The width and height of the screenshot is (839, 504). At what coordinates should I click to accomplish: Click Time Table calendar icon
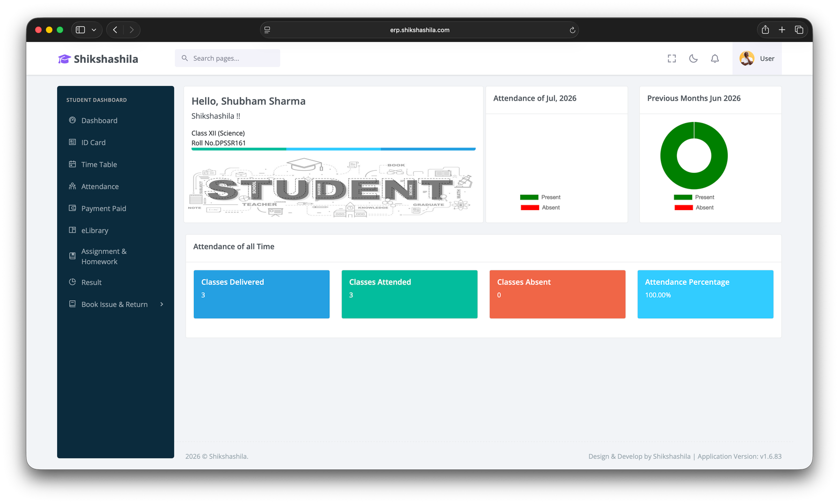pyautogui.click(x=72, y=164)
